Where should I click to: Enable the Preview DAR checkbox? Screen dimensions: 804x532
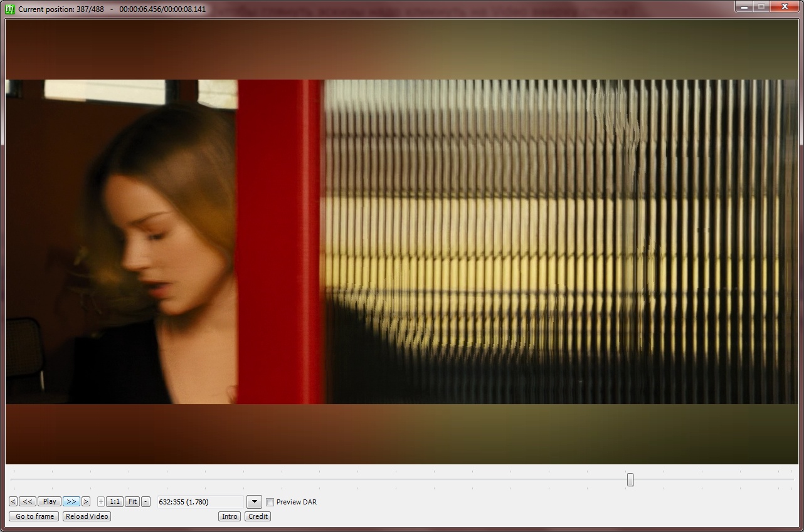click(x=270, y=502)
